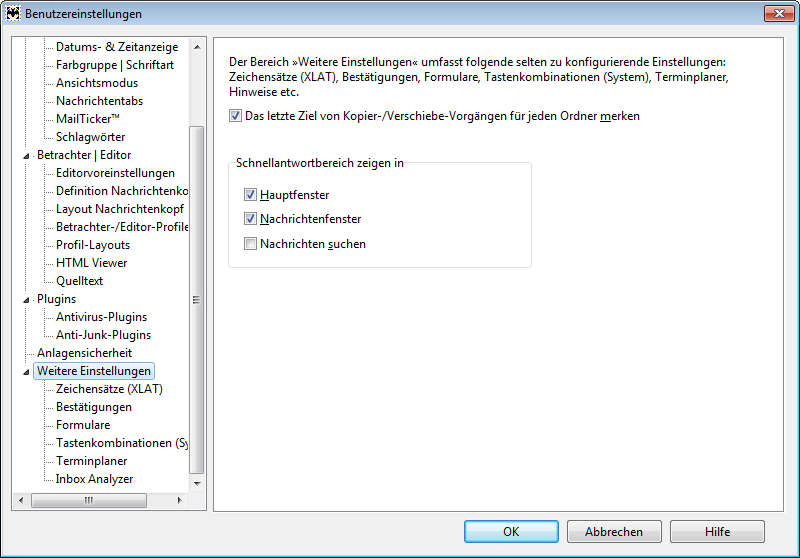This screenshot has height=558, width=800.
Task: Open the Quelltext settings page
Action: coord(80,281)
